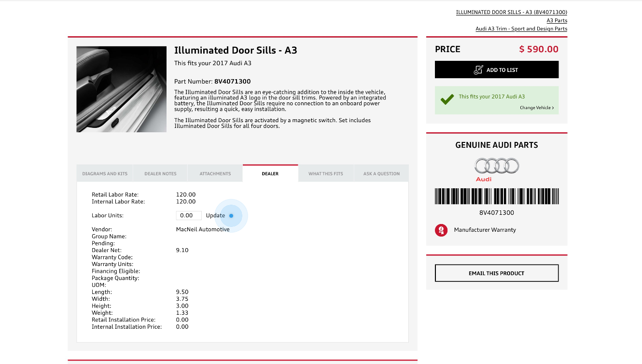642x364 pixels.
Task: Click the Genuine Audi Parts heading
Action: coord(497,145)
